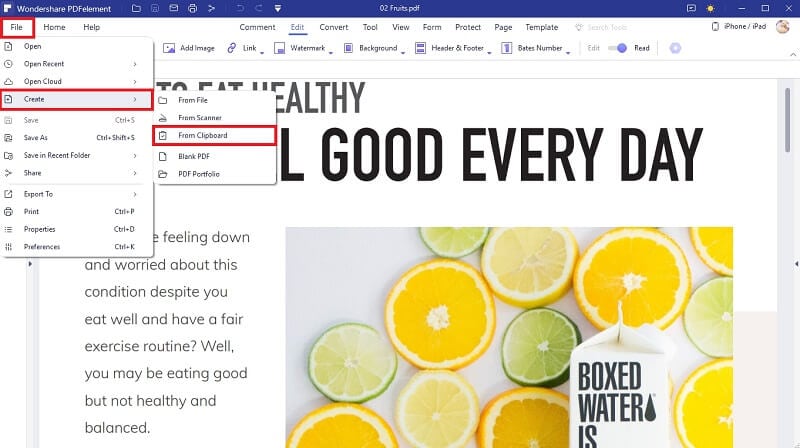Click the Bates Number icon

[x=507, y=48]
